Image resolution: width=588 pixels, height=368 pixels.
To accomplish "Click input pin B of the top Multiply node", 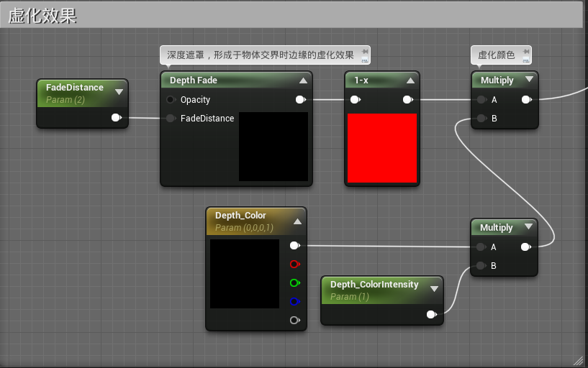I will click(x=481, y=119).
